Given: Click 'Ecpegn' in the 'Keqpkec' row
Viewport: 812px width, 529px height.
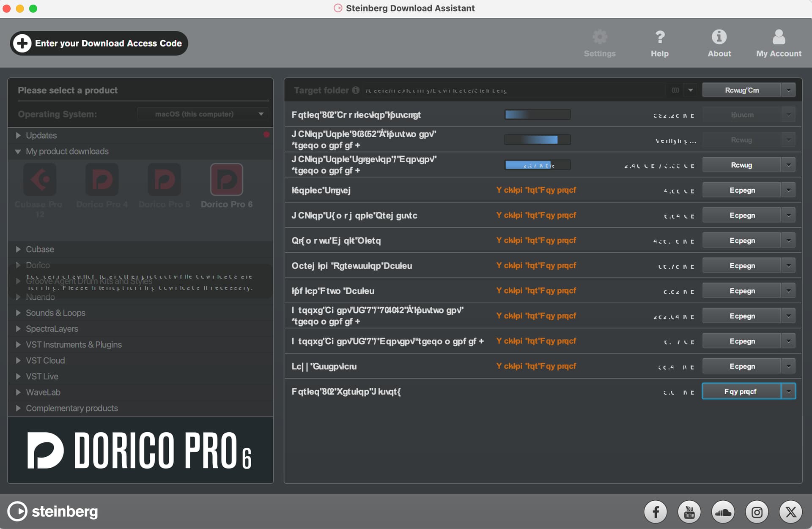Looking at the screenshot, I should tap(742, 190).
